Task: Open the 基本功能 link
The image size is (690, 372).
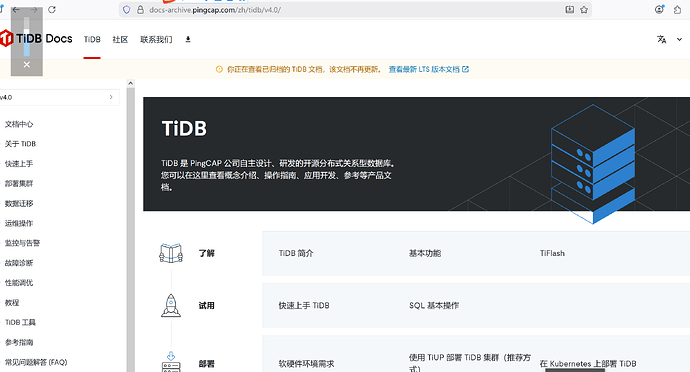Action: click(425, 253)
